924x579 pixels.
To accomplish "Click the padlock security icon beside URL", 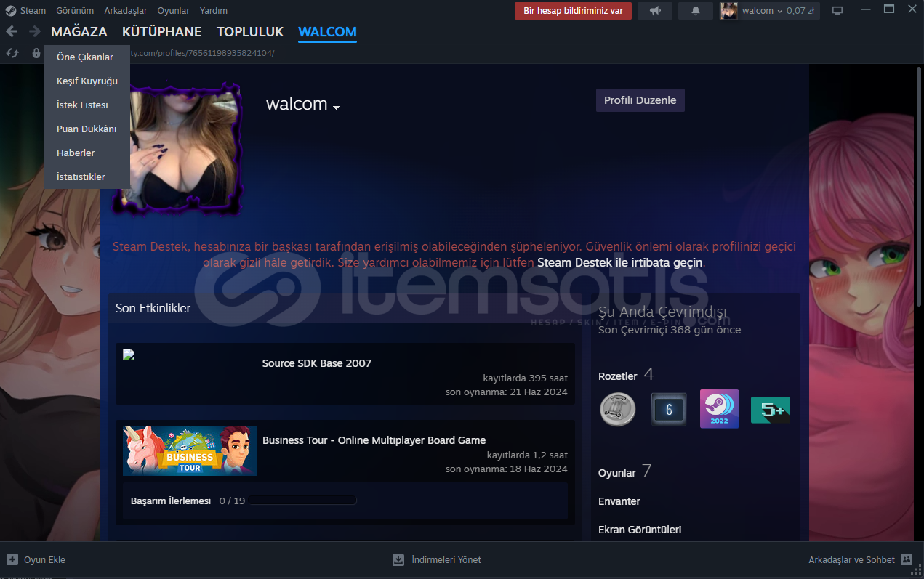I will (36, 53).
